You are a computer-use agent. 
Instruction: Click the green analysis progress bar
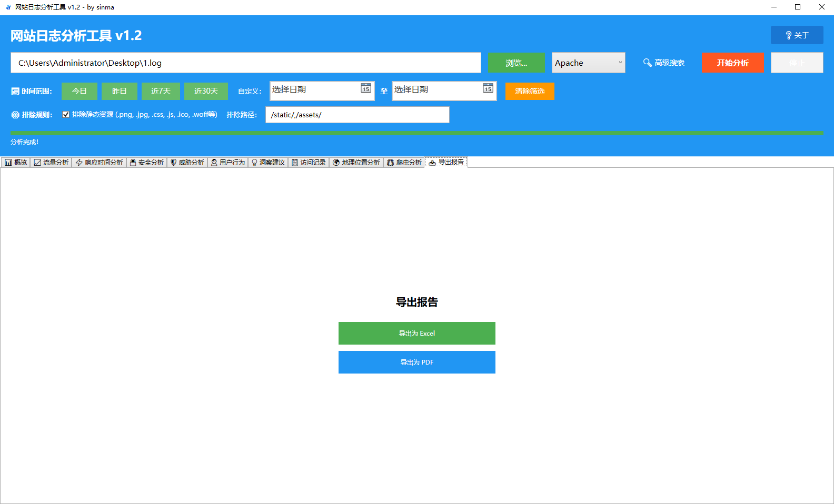[416, 134]
